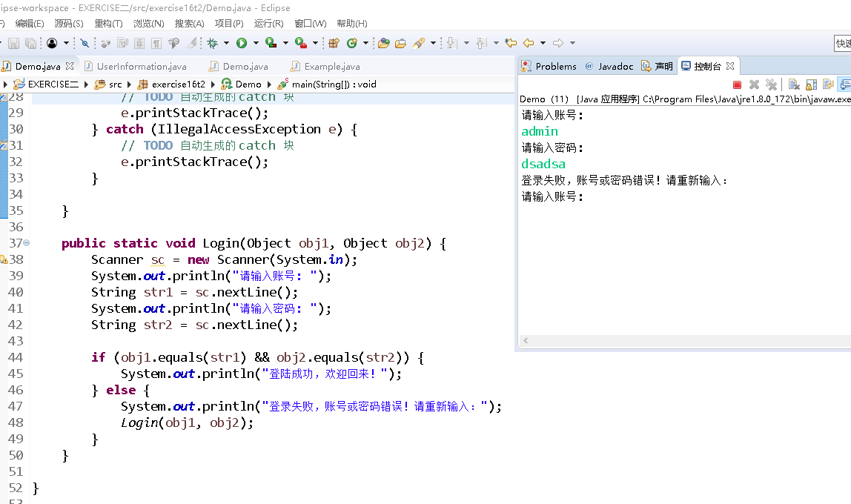Click the console scroll-left arrow
This screenshot has height=504, width=851.
click(526, 341)
